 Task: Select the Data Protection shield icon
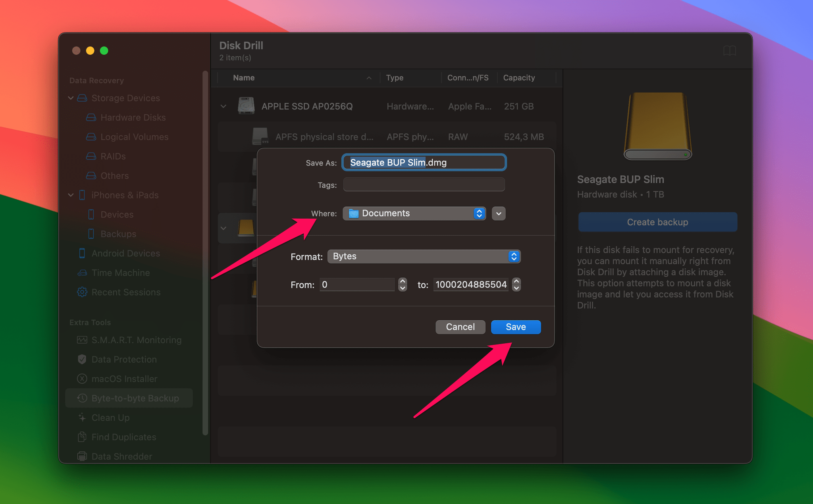pos(82,359)
